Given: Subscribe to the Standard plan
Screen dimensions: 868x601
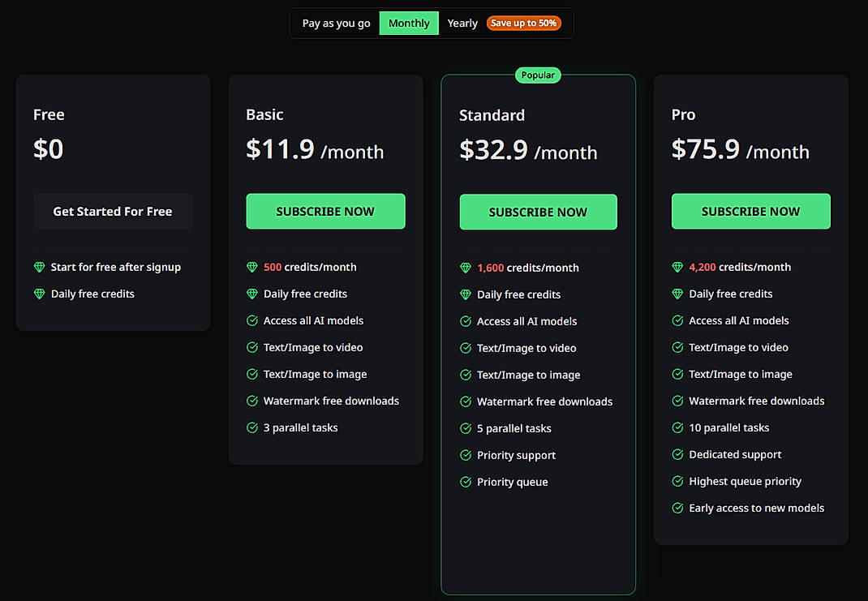Looking at the screenshot, I should [x=538, y=212].
